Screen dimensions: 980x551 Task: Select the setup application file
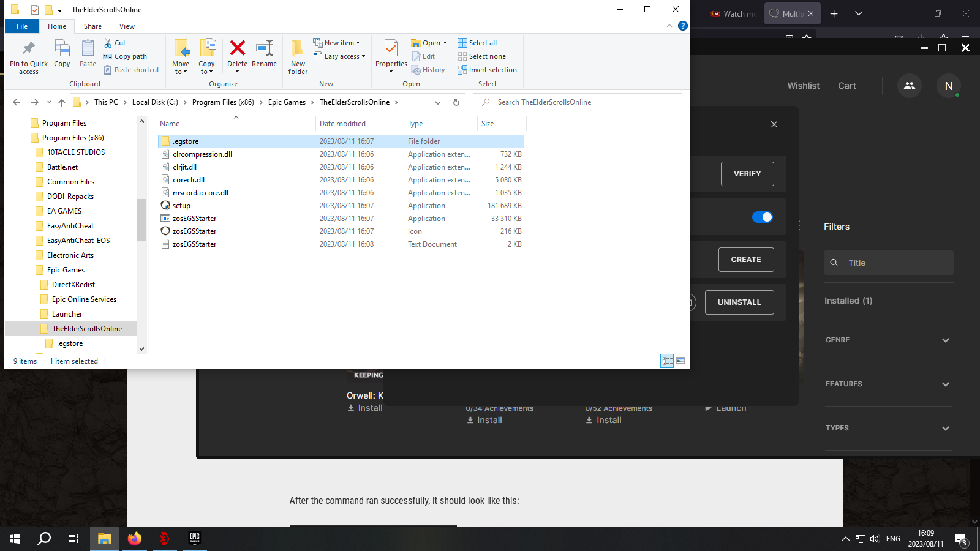point(342,206)
